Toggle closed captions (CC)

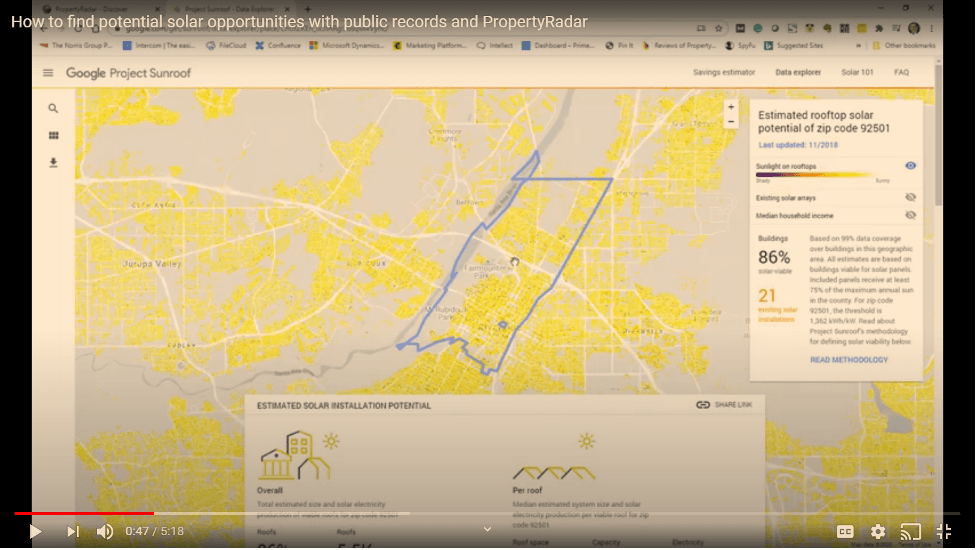[845, 531]
